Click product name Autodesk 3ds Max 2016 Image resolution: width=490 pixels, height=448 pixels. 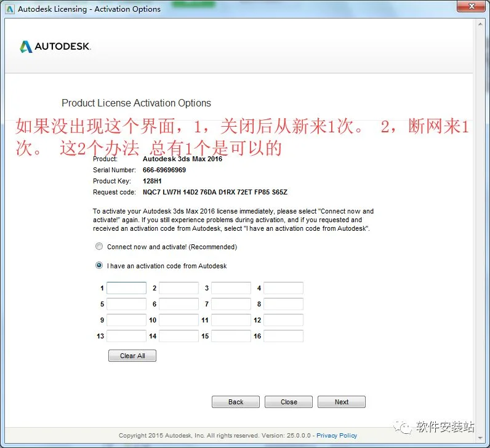point(182,159)
